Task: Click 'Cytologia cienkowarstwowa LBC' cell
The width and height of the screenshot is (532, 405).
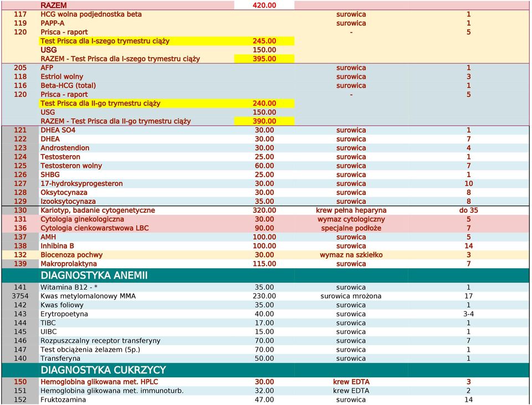Action: [x=95, y=228]
